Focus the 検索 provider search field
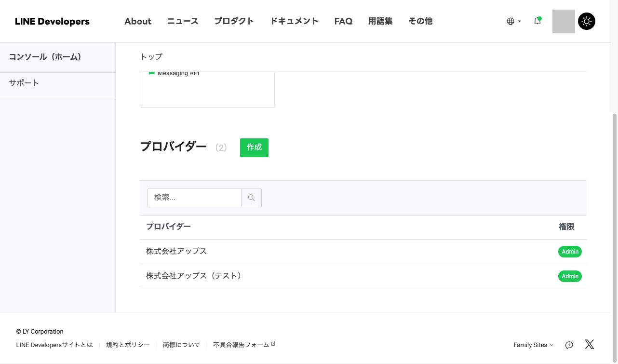 pos(194,198)
